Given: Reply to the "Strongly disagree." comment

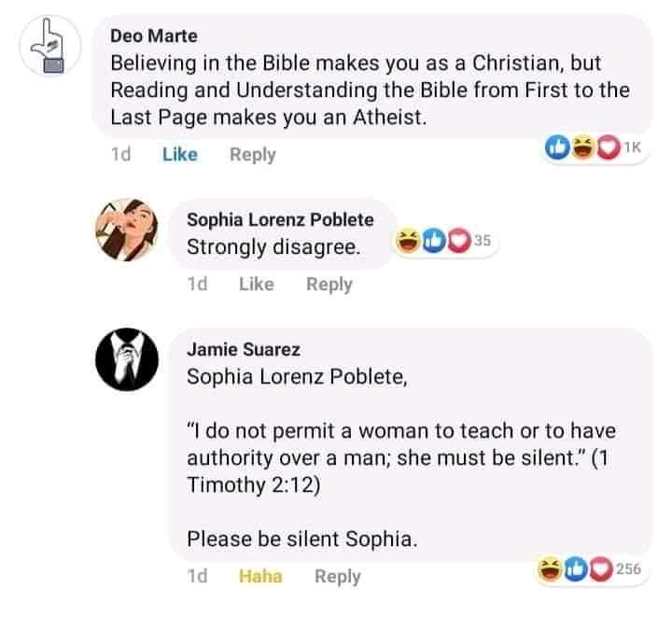Looking at the screenshot, I should coord(329,284).
